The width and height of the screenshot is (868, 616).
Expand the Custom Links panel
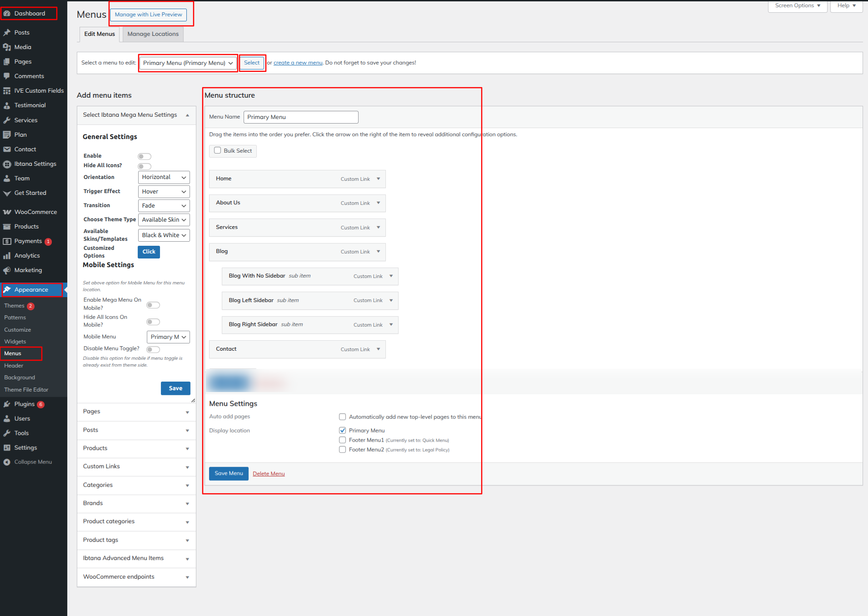pyautogui.click(x=136, y=467)
